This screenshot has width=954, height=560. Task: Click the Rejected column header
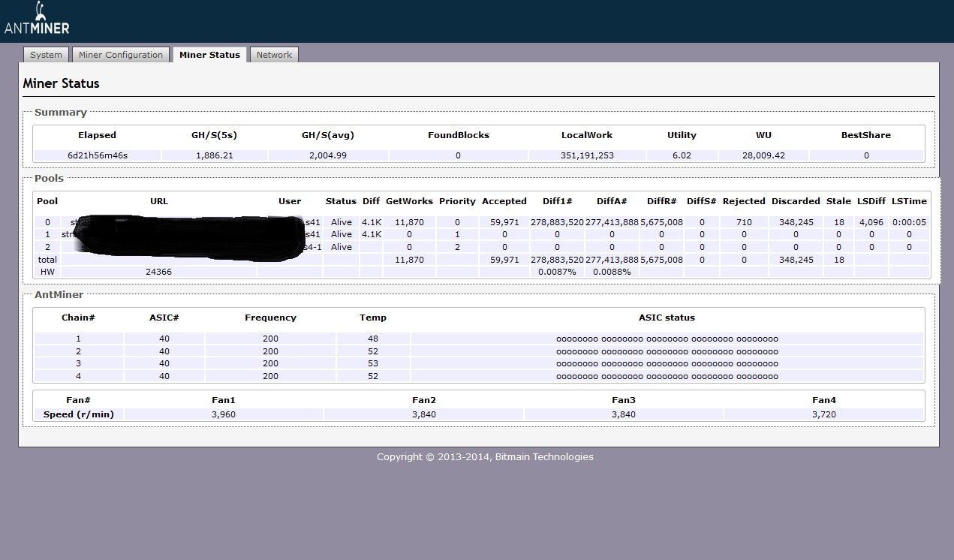[x=744, y=201]
